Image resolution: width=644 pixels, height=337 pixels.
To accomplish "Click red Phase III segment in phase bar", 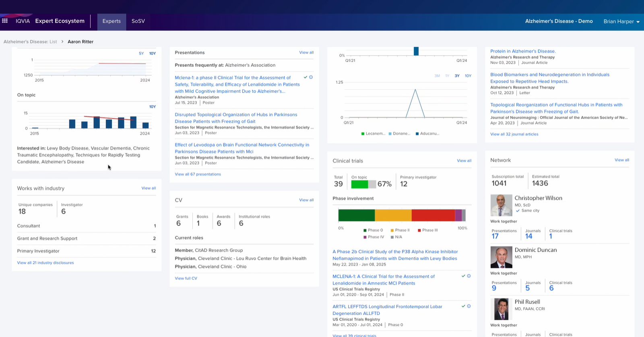I will click(433, 215).
